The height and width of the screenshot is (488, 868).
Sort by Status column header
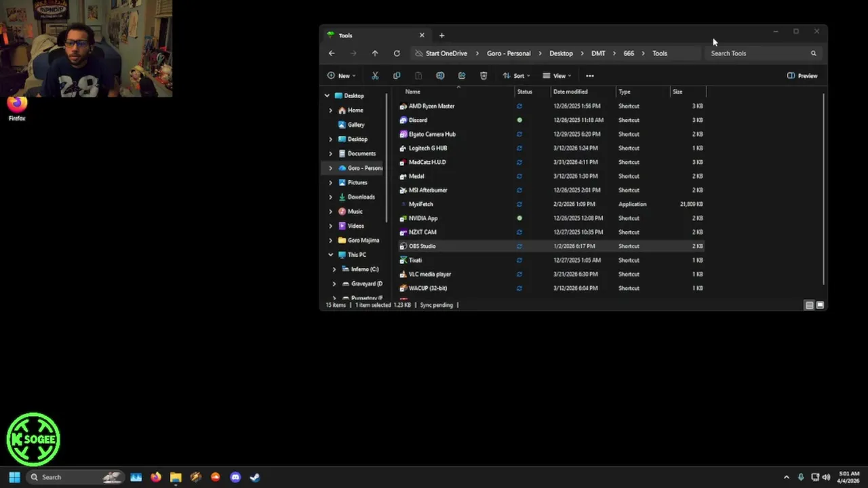[532, 91]
